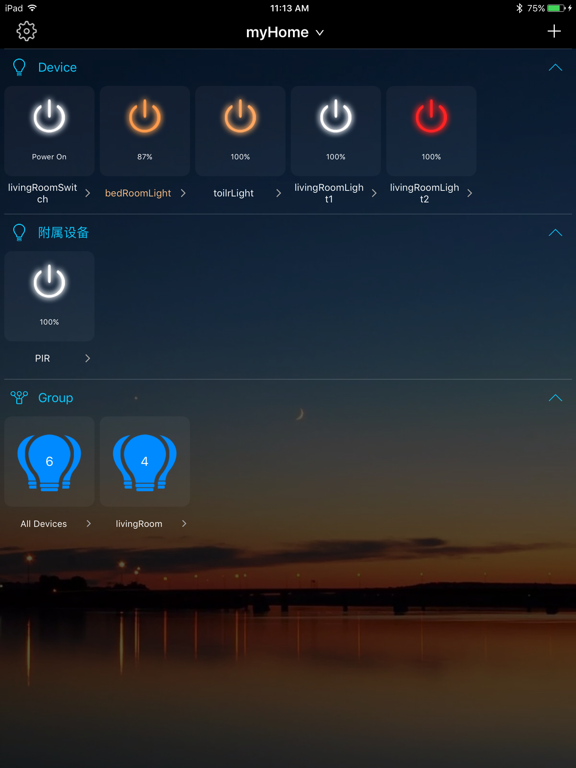Collapse the Device section

(555, 68)
